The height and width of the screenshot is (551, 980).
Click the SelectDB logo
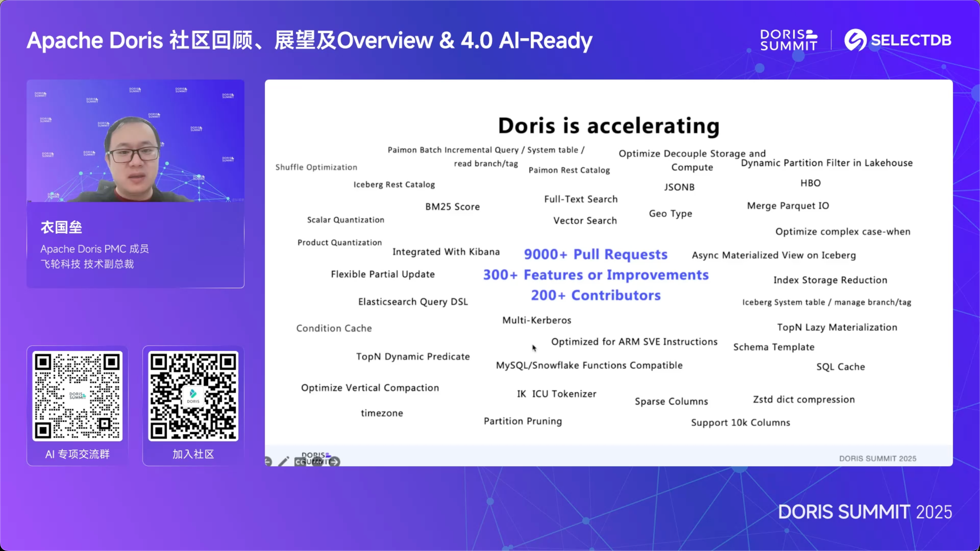click(x=898, y=40)
